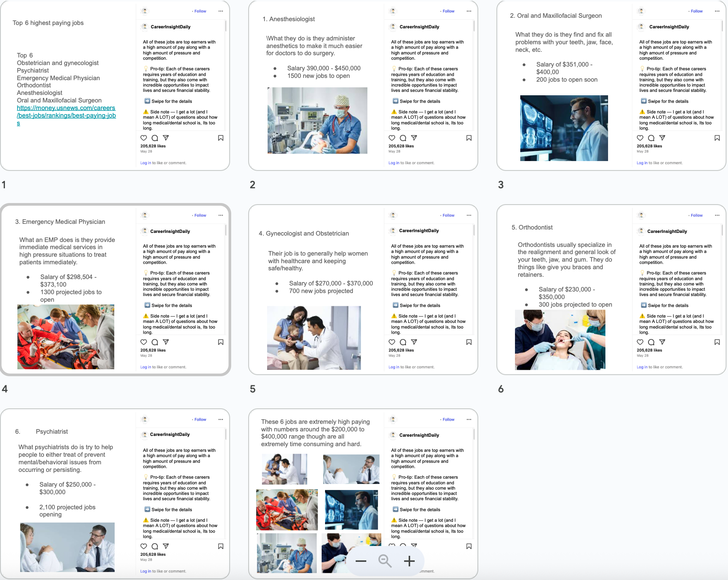Click Follow on the Anesthesiologist slide
The width and height of the screenshot is (728, 580).
(448, 11)
